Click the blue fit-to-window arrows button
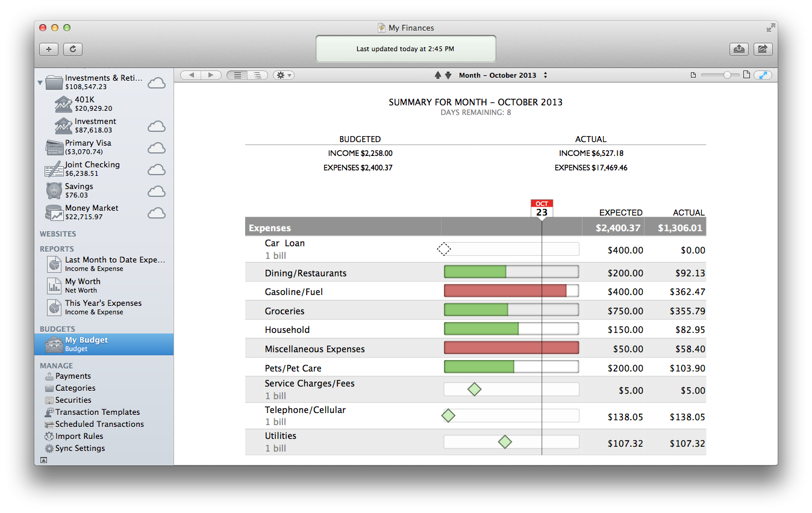812x513 pixels. (x=763, y=75)
